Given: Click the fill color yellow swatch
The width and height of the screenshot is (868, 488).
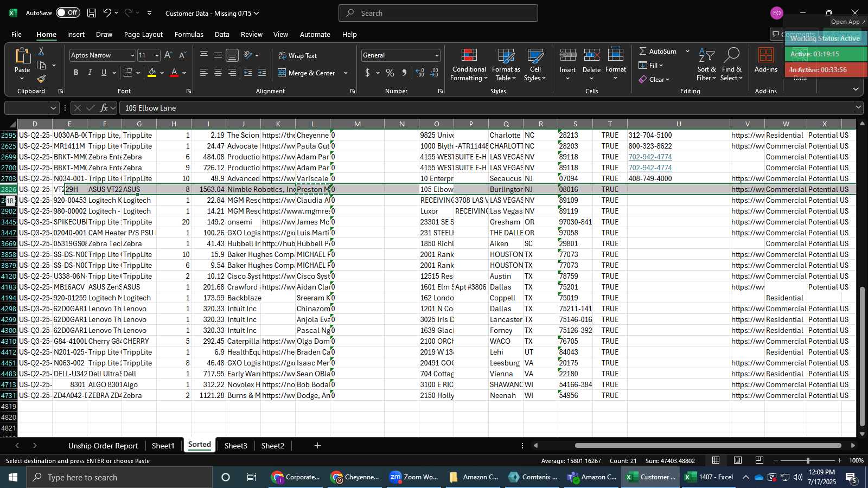Looking at the screenshot, I should tap(152, 73).
